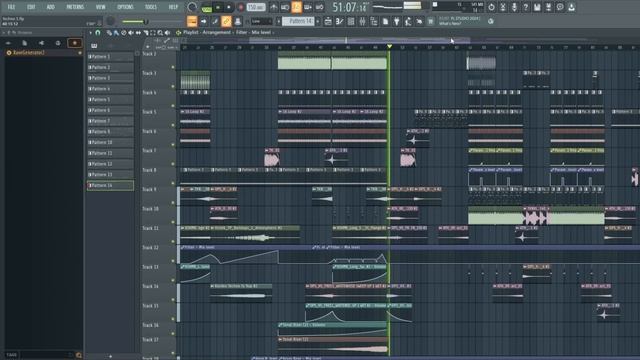Toggle the typing keyboard to piano icon
Screen dimensions: 640x360
coord(192,21)
